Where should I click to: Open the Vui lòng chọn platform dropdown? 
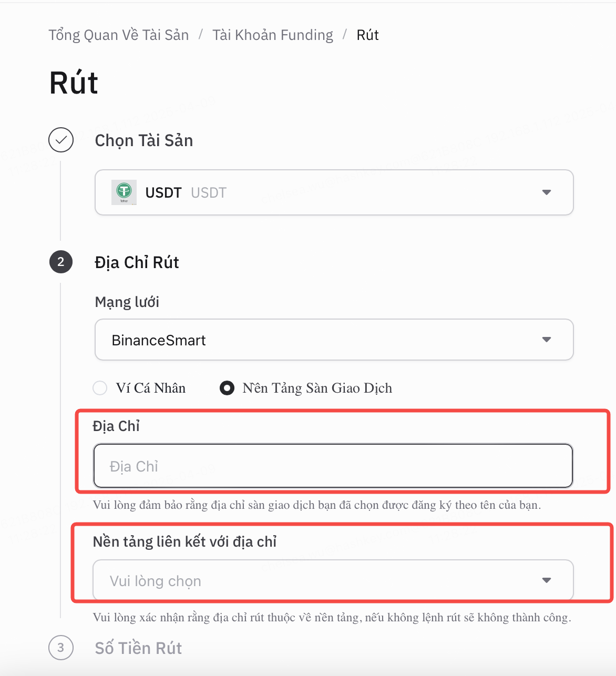click(333, 580)
